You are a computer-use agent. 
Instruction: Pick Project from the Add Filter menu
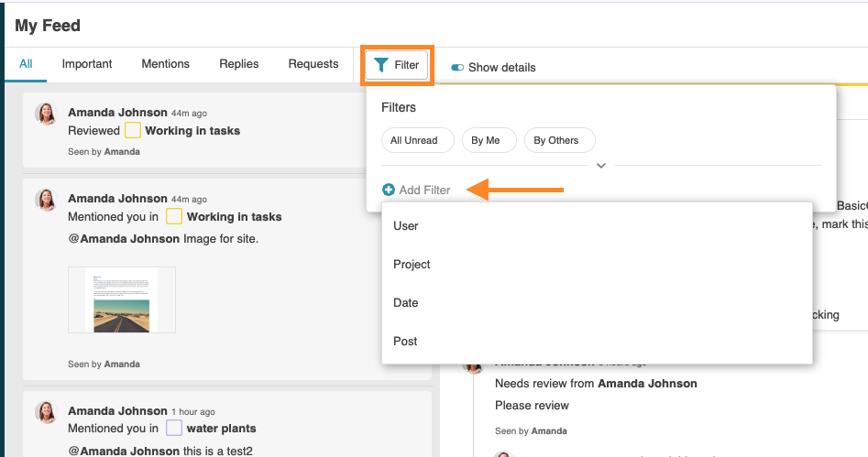coord(412,265)
